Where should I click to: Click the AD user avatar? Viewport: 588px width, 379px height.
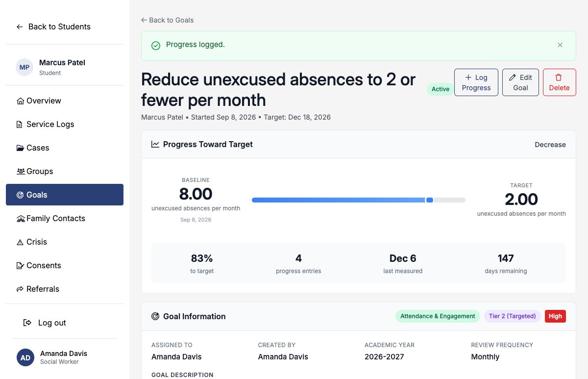coord(25,357)
